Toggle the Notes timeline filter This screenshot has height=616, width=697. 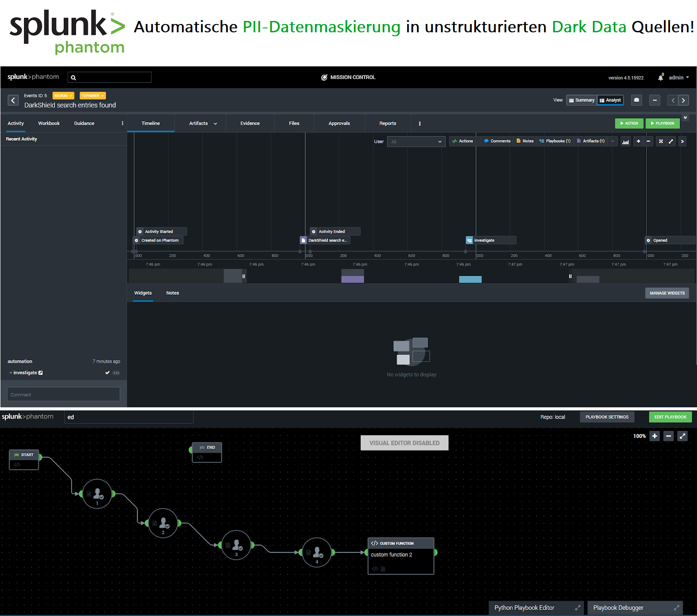pos(525,141)
